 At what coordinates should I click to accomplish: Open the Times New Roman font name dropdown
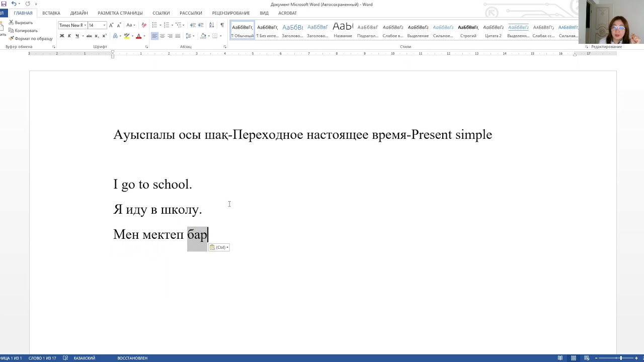click(85, 25)
